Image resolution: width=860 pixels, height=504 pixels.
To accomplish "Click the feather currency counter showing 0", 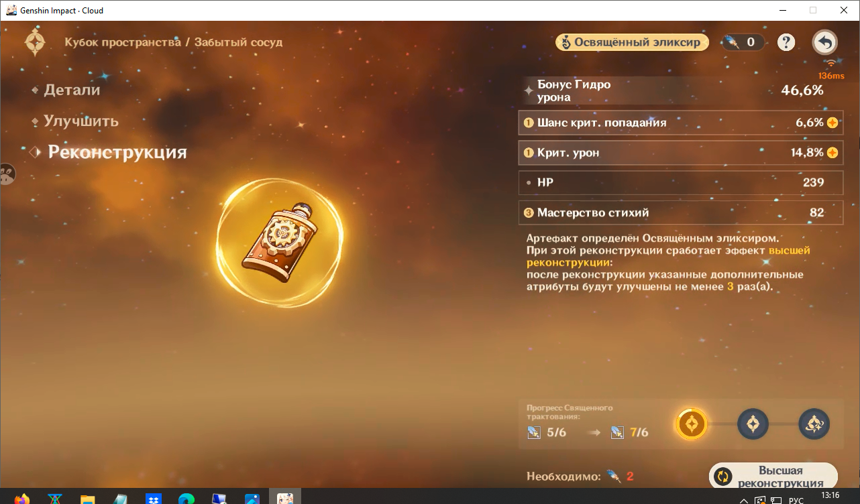I will [742, 42].
